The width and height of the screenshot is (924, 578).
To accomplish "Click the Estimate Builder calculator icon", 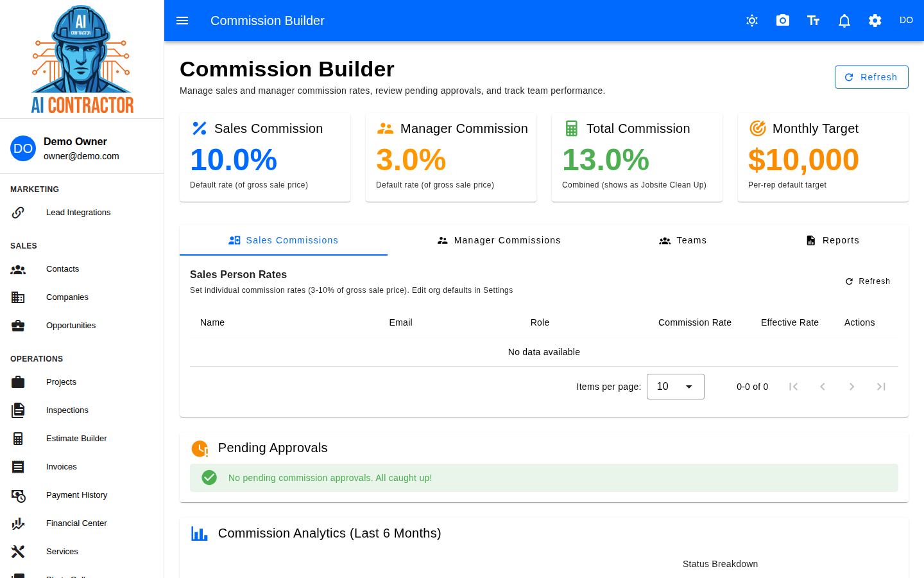I will point(18,439).
